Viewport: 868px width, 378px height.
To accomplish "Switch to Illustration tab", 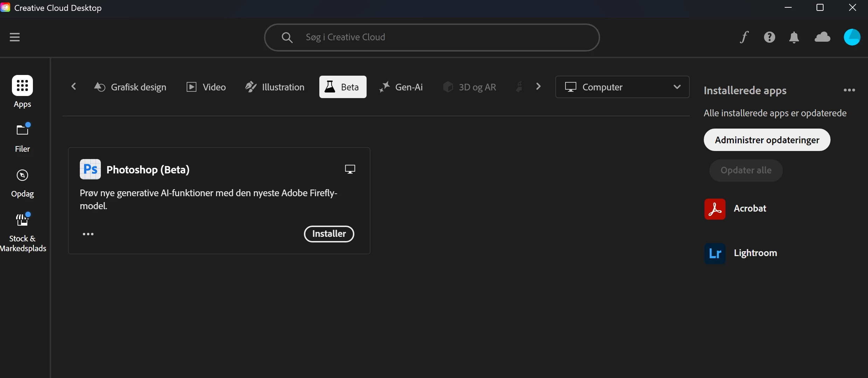I will coord(275,87).
